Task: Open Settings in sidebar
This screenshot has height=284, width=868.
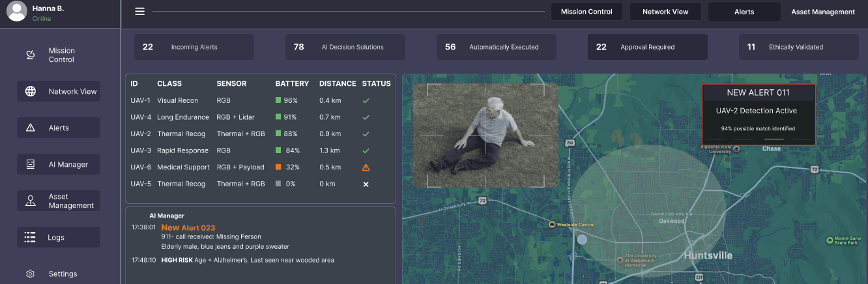Action: (59, 274)
